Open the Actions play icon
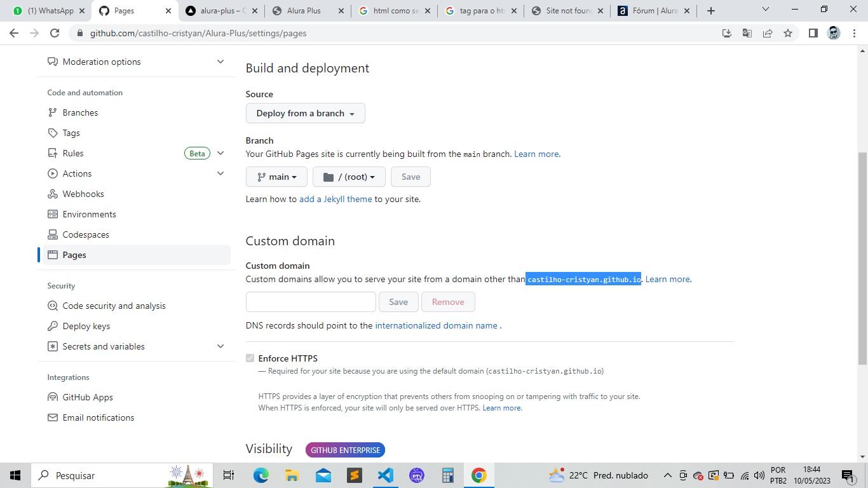Screen dimensions: 868x488 pyautogui.click(x=53, y=173)
